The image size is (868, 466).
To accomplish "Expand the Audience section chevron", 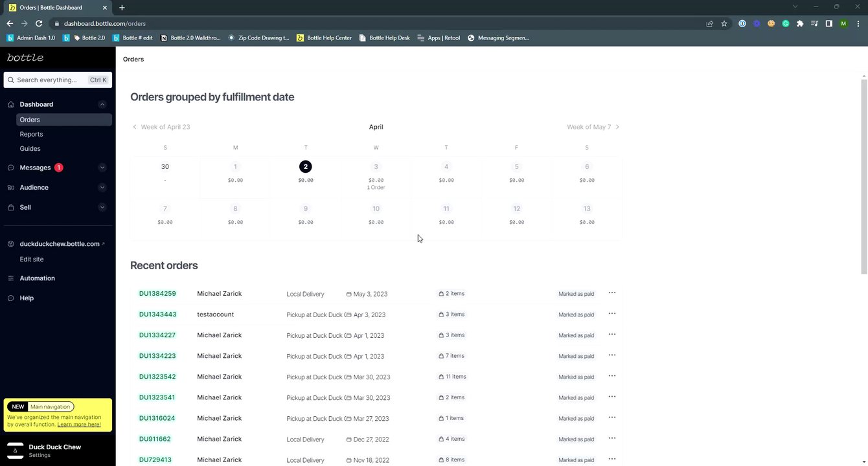I will click(x=102, y=188).
